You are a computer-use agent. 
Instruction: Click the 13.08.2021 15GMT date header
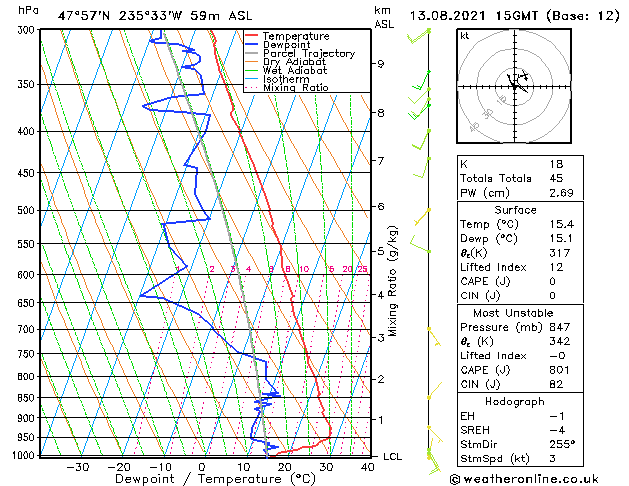pyautogui.click(x=473, y=16)
